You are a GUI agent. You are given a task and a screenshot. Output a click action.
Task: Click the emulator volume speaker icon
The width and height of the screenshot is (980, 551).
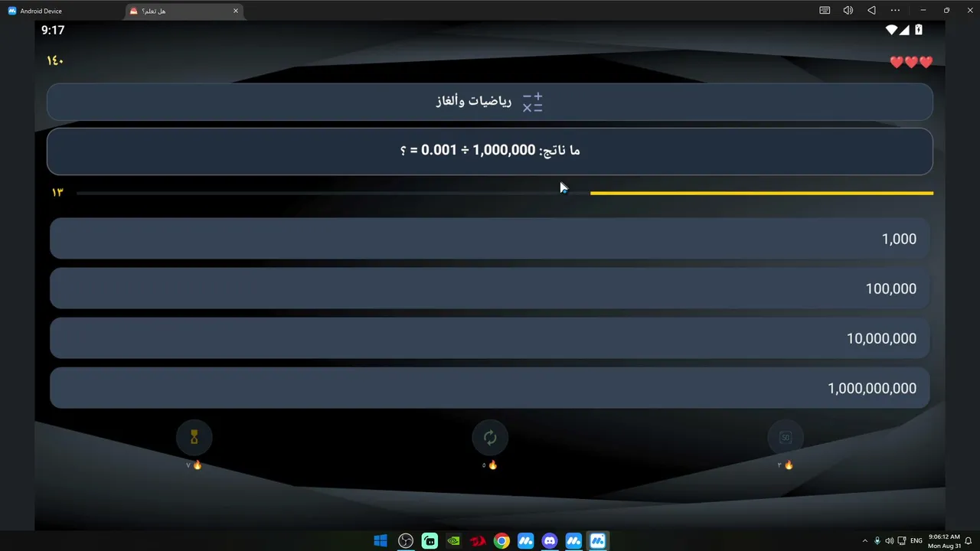pos(848,11)
